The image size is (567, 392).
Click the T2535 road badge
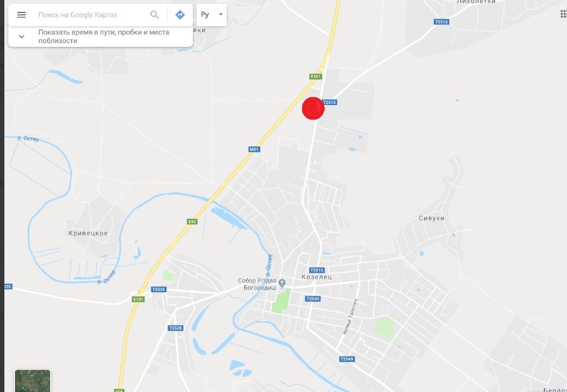[159, 289]
